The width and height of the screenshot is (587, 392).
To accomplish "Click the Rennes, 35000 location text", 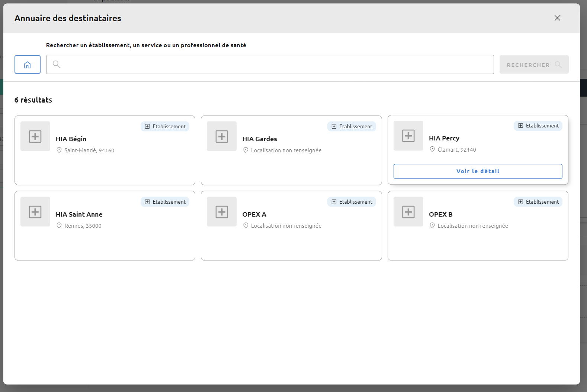I will point(83,226).
